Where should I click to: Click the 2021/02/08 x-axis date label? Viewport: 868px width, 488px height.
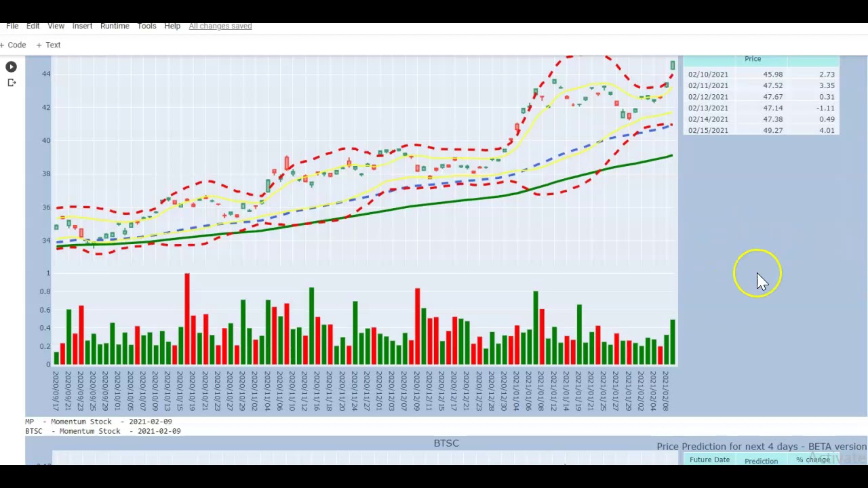[666, 390]
